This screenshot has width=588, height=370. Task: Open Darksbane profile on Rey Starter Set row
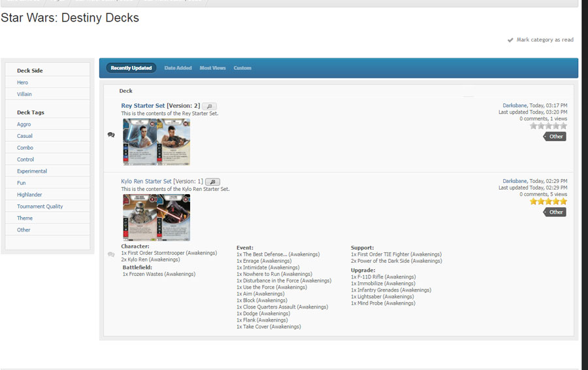click(515, 106)
